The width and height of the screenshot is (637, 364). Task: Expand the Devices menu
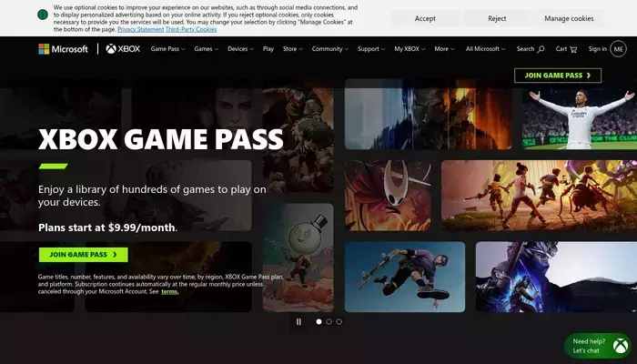[240, 49]
